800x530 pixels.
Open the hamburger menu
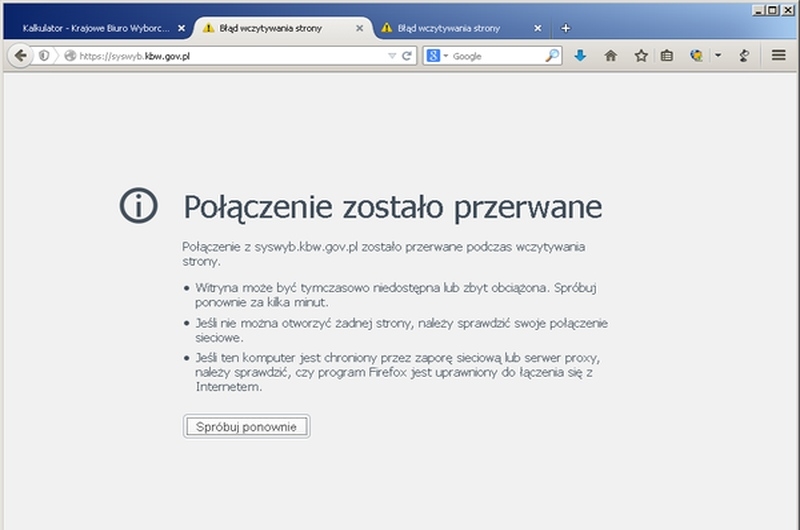tap(779, 55)
